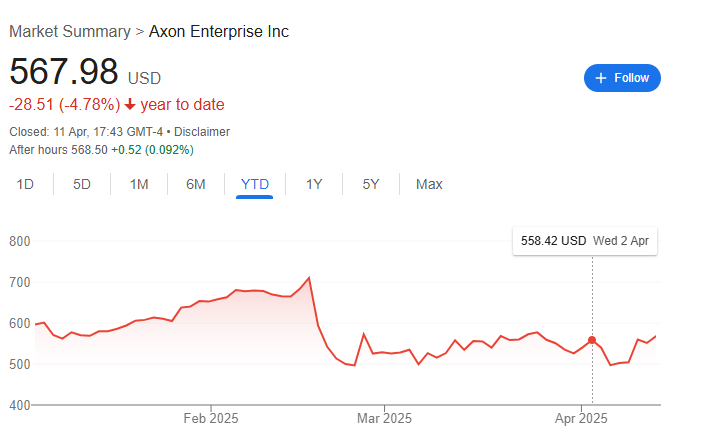Click the 567.98 stock price
The image size is (709, 436).
(x=64, y=72)
